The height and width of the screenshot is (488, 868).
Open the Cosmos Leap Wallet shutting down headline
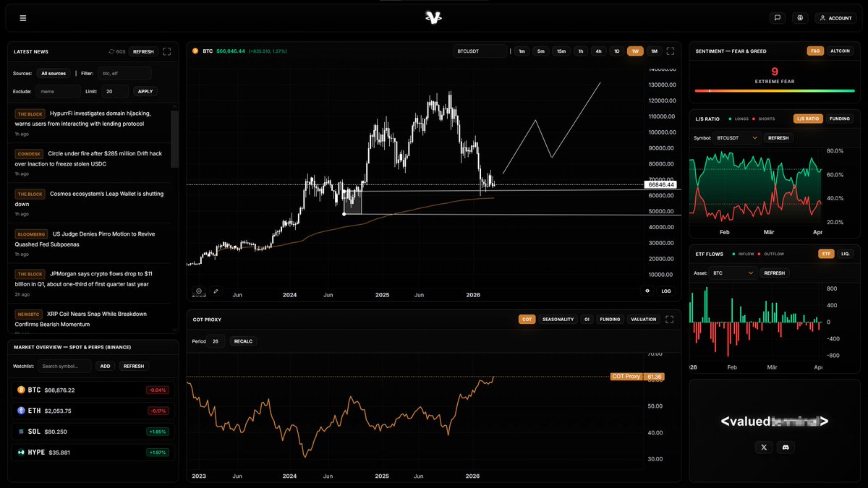[89, 199]
